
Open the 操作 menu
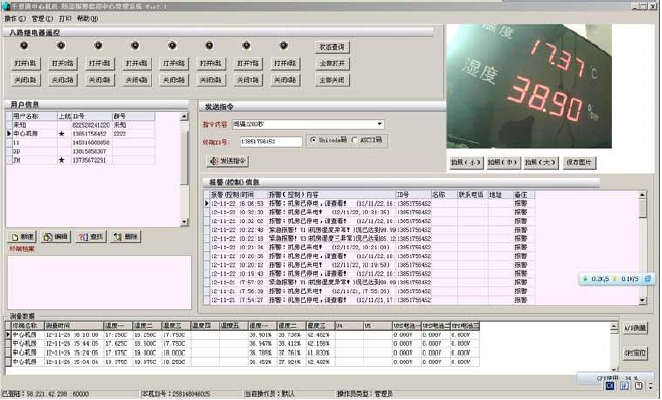point(15,19)
